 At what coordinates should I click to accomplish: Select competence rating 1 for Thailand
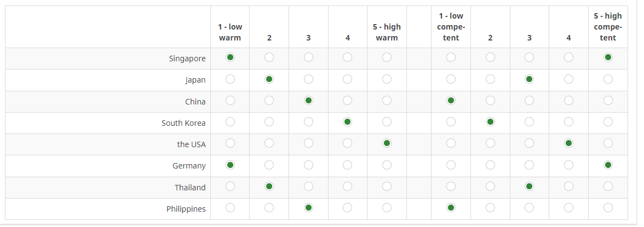point(451,187)
